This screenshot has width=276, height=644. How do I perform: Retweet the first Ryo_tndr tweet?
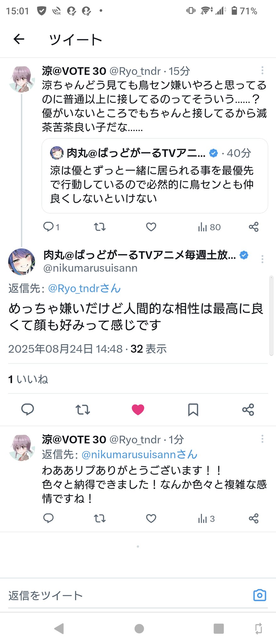100,227
